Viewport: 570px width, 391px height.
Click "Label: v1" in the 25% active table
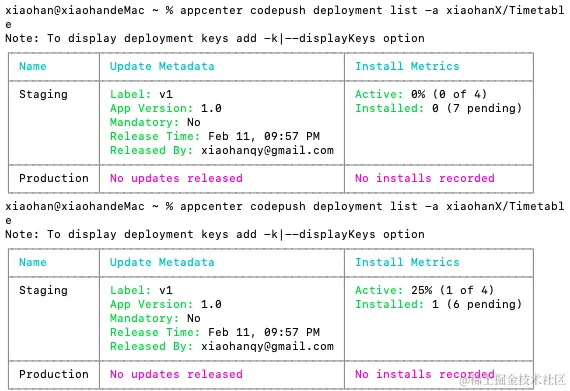(x=141, y=290)
